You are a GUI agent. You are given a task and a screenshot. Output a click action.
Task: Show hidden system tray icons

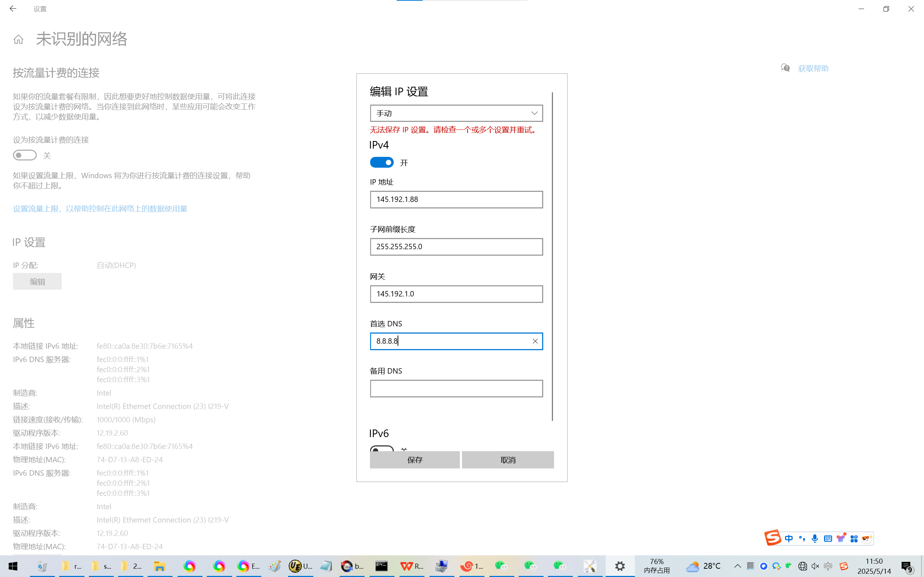tap(738, 566)
